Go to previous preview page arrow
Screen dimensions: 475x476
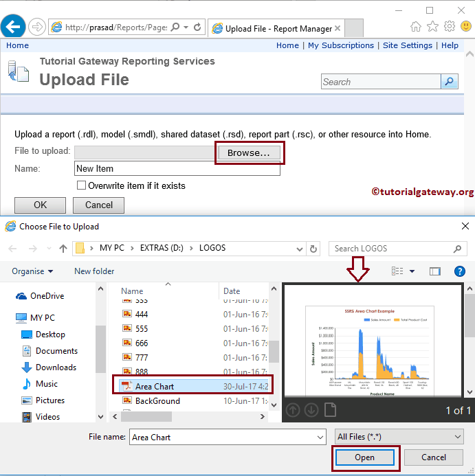pos(293,410)
